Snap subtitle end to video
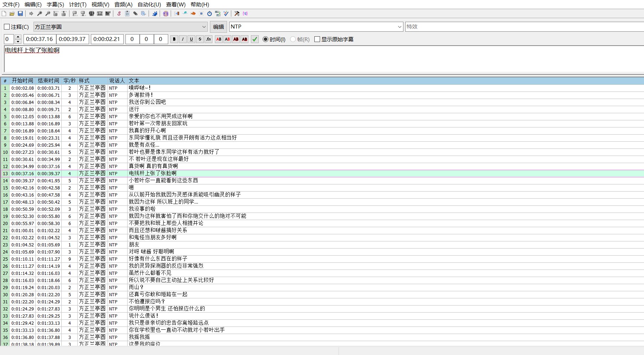The image size is (644, 355). pos(83,14)
